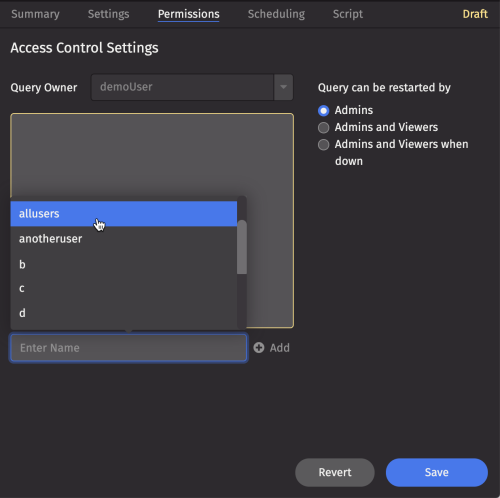The width and height of the screenshot is (500, 498).
Task: Go to the Scheduling tab
Action: (276, 14)
